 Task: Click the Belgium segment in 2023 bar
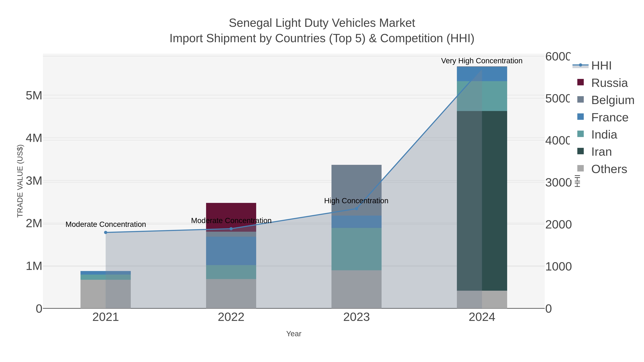pyautogui.click(x=357, y=190)
